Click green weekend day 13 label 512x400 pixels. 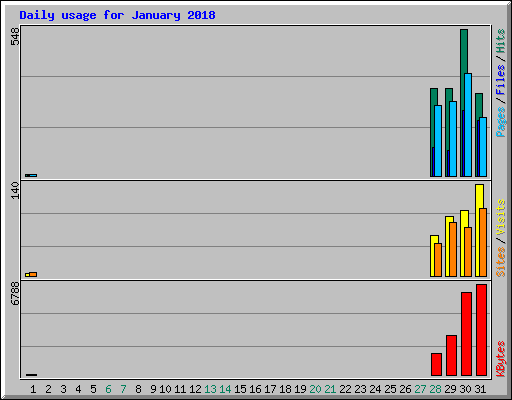[x=210, y=389]
